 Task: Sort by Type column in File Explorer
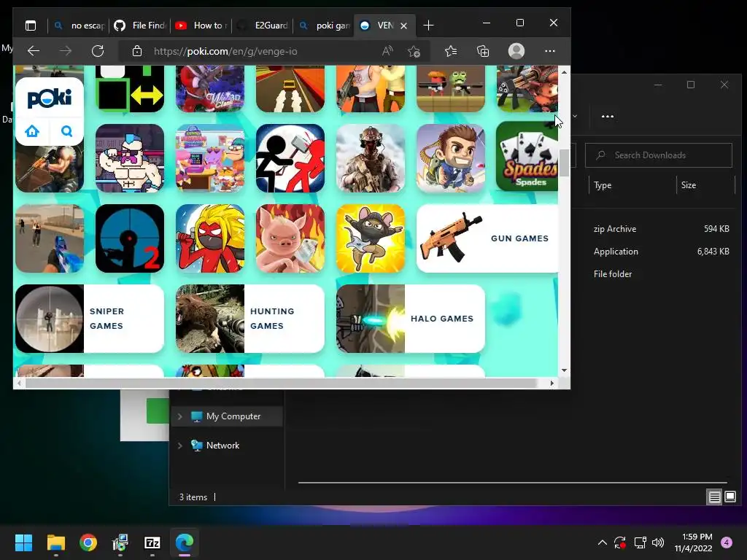(603, 185)
